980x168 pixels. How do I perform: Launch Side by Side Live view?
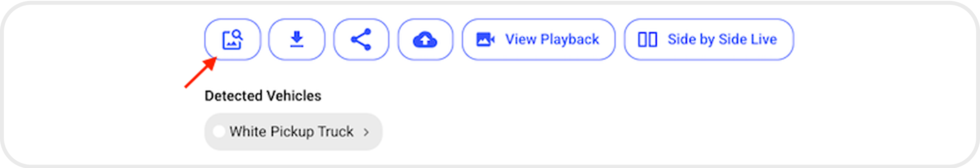tap(708, 39)
